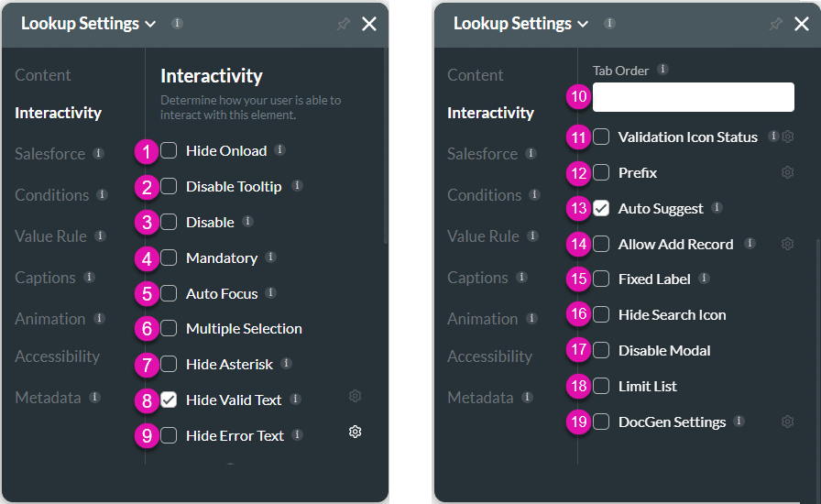Open Salesforce tab in the left panel

[50, 154]
